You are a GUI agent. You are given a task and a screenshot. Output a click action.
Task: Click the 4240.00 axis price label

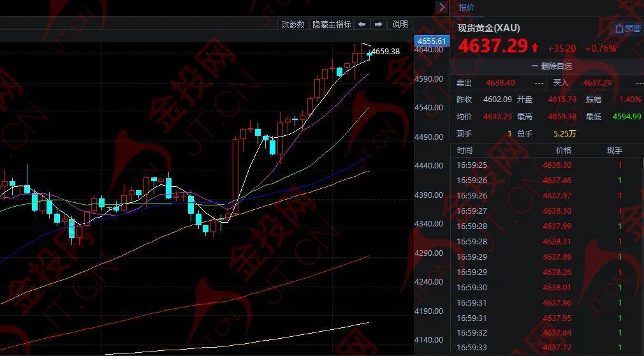click(429, 282)
